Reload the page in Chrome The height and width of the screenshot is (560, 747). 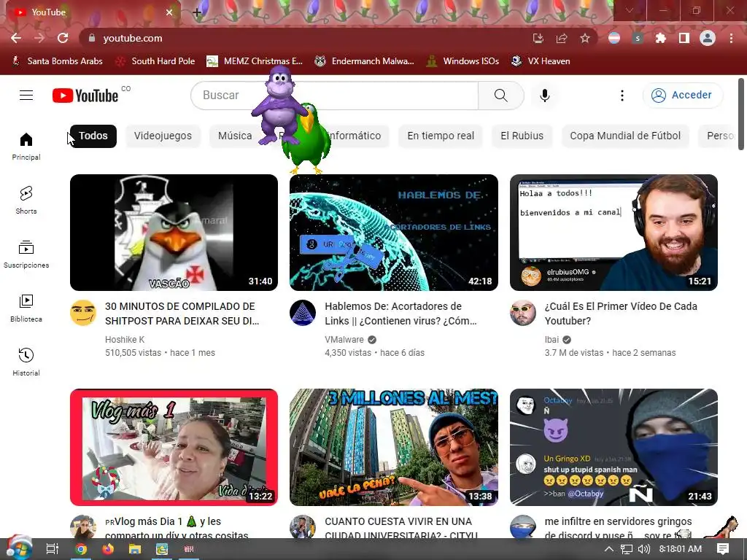click(x=63, y=38)
